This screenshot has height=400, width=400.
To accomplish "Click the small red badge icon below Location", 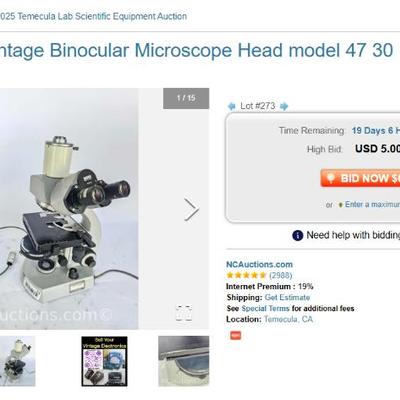I will tap(235, 335).
